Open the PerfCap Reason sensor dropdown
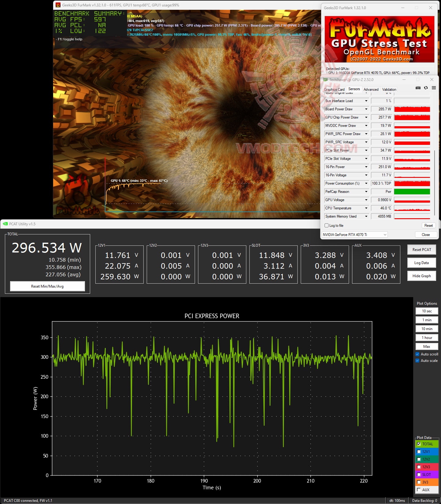The height and width of the screenshot is (504, 441). 366,192
